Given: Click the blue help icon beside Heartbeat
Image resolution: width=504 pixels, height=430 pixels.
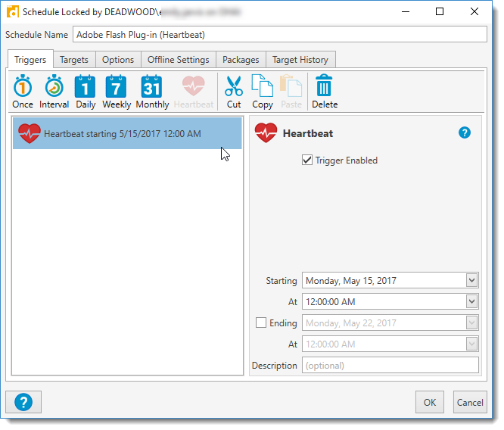Looking at the screenshot, I should tap(465, 133).
